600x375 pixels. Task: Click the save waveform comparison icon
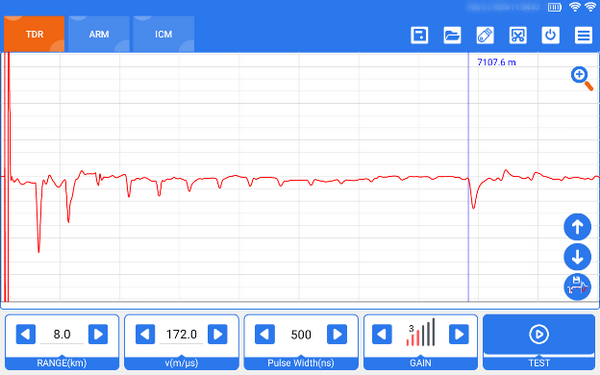[577, 287]
